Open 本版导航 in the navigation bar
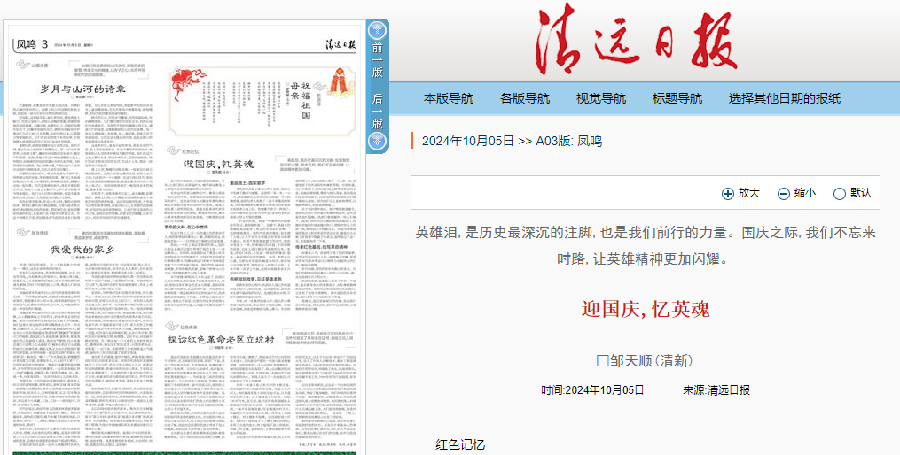The width and height of the screenshot is (900, 455). coord(448,99)
